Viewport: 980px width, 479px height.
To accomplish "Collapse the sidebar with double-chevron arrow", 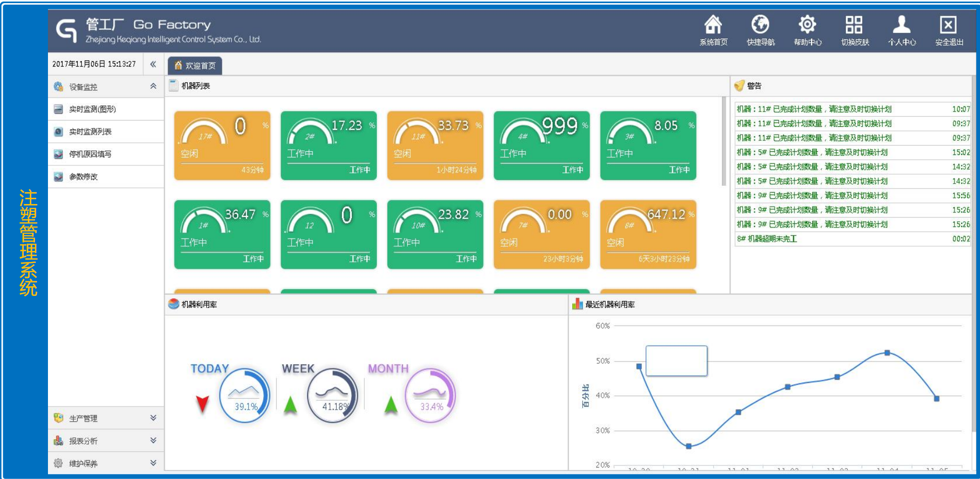I will click(153, 64).
